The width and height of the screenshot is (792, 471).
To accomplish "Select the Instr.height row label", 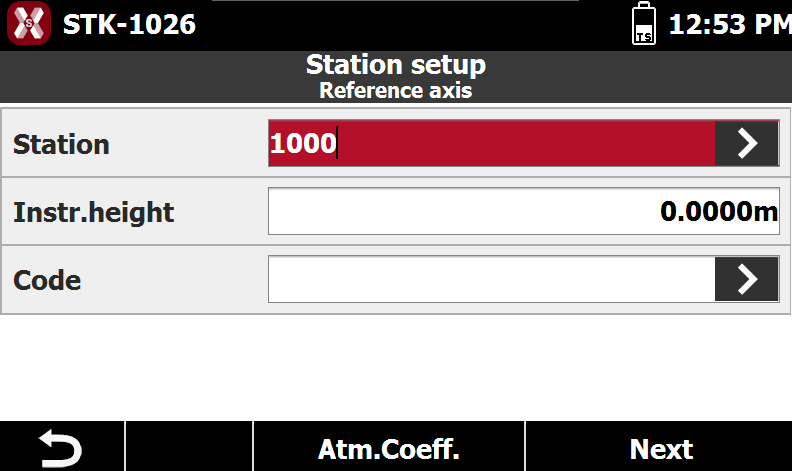I will tap(93, 212).
